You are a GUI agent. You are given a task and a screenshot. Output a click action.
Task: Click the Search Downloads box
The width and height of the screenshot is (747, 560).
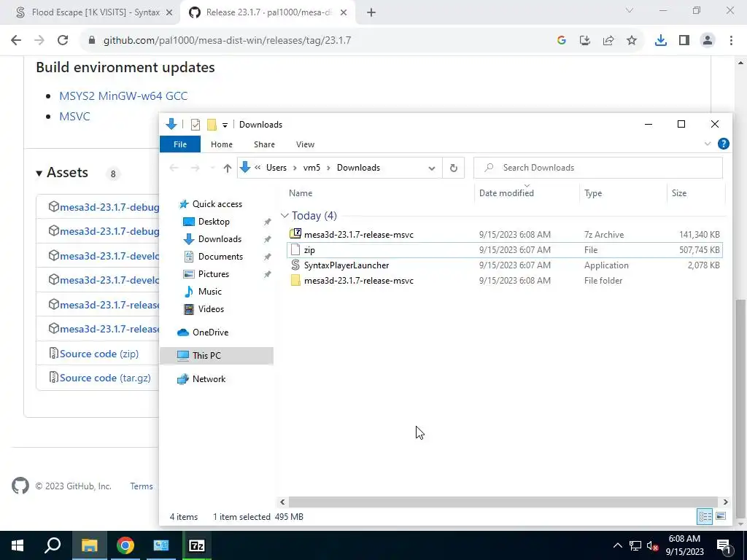pos(598,168)
